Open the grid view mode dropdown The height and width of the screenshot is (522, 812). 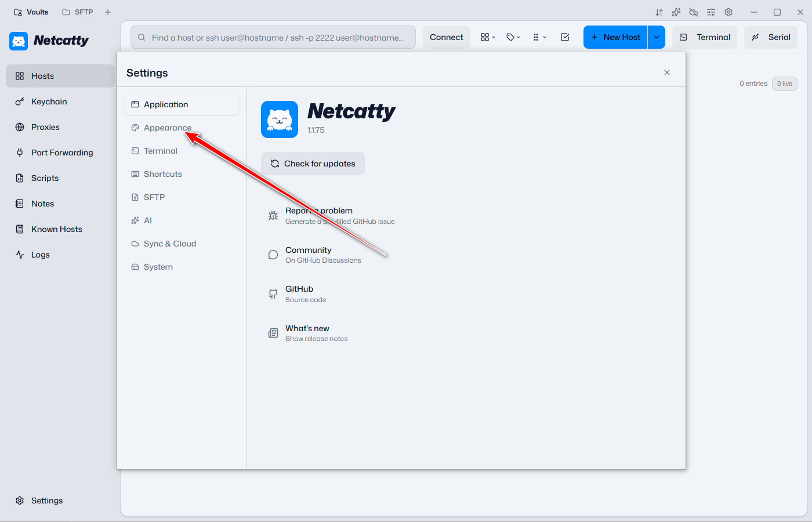pyautogui.click(x=488, y=37)
